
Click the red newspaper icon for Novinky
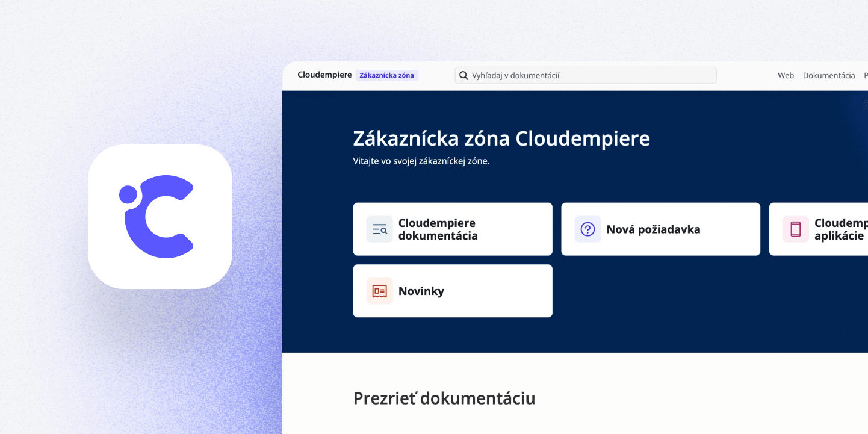379,291
